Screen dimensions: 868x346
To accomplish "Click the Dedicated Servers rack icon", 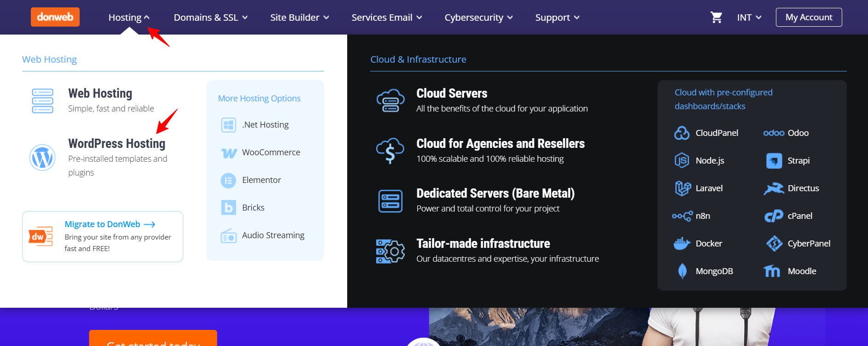I will click(390, 201).
